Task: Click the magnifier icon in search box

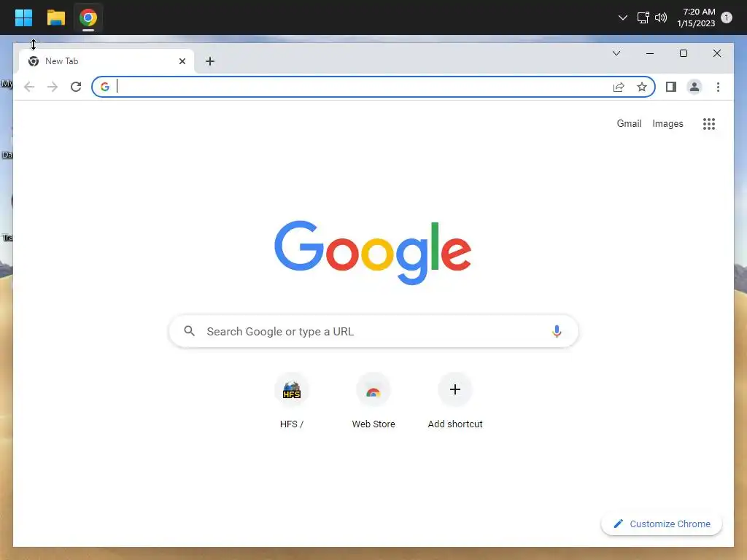Action: [189, 331]
